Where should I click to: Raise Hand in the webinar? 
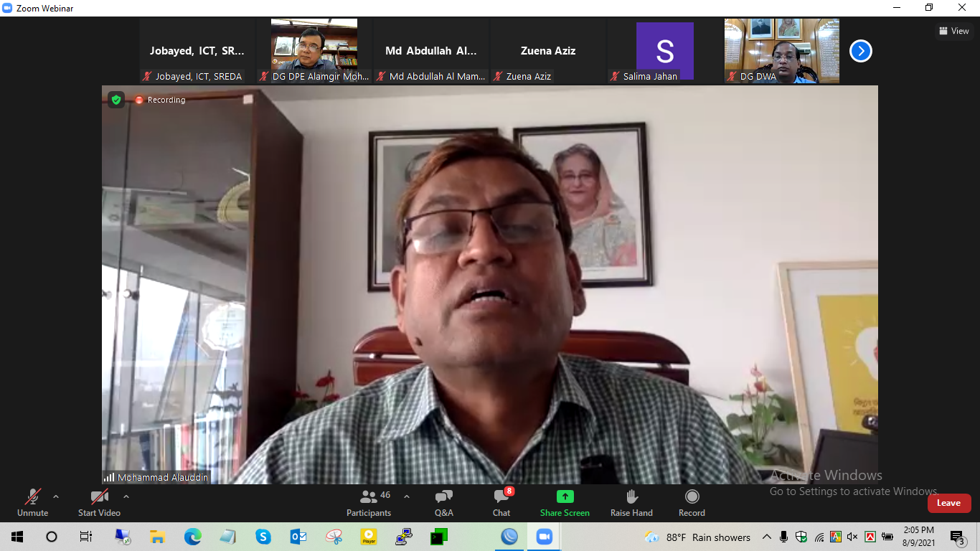(x=631, y=502)
